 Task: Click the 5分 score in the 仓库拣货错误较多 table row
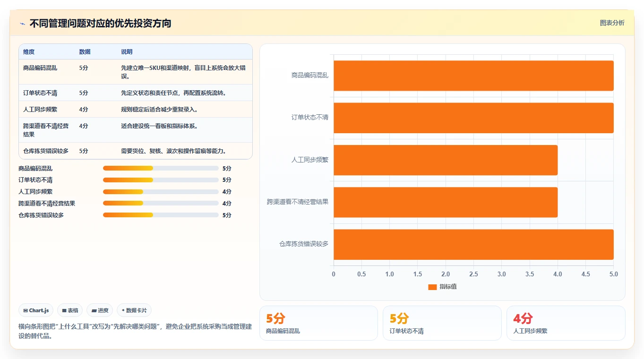pyautogui.click(x=84, y=151)
